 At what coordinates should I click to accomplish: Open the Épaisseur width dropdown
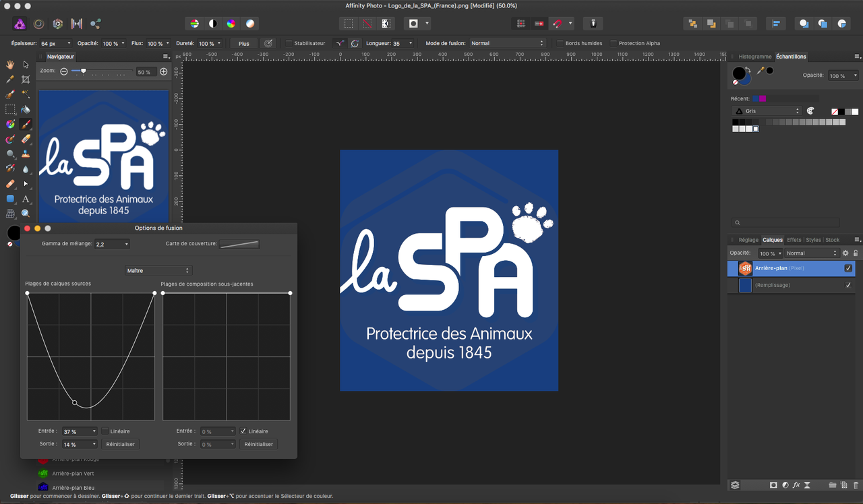point(69,43)
